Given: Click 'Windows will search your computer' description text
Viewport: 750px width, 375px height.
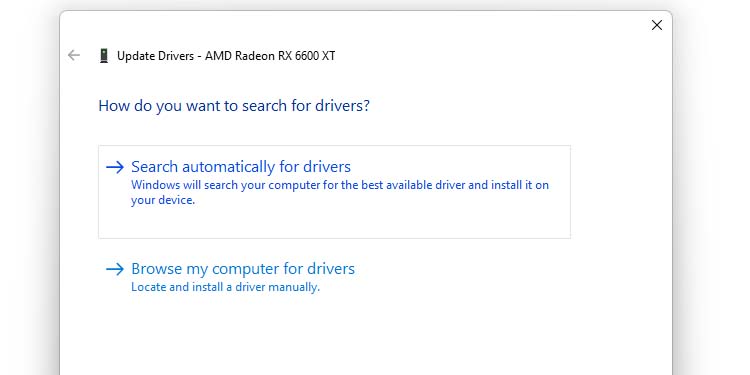Looking at the screenshot, I should [x=340, y=192].
